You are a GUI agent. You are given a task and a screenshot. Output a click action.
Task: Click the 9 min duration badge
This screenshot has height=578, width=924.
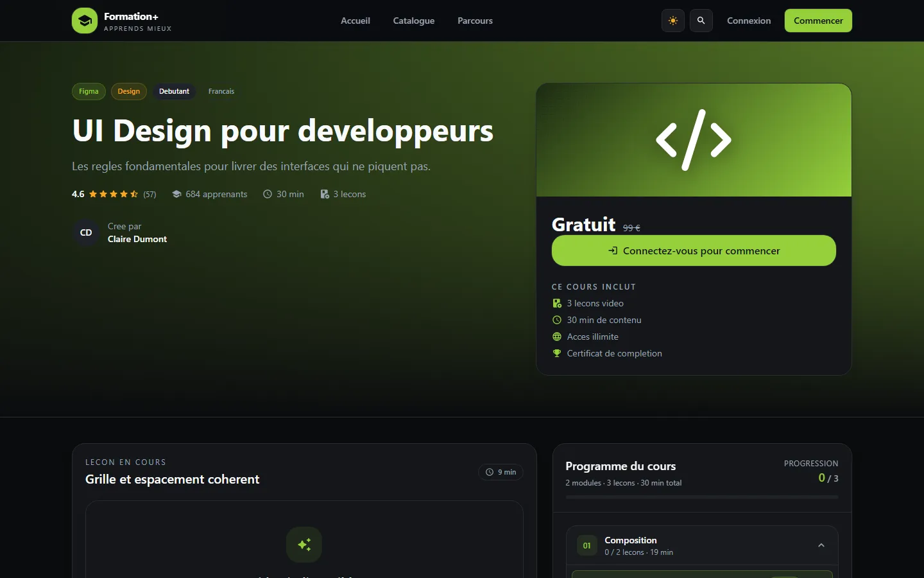(501, 472)
